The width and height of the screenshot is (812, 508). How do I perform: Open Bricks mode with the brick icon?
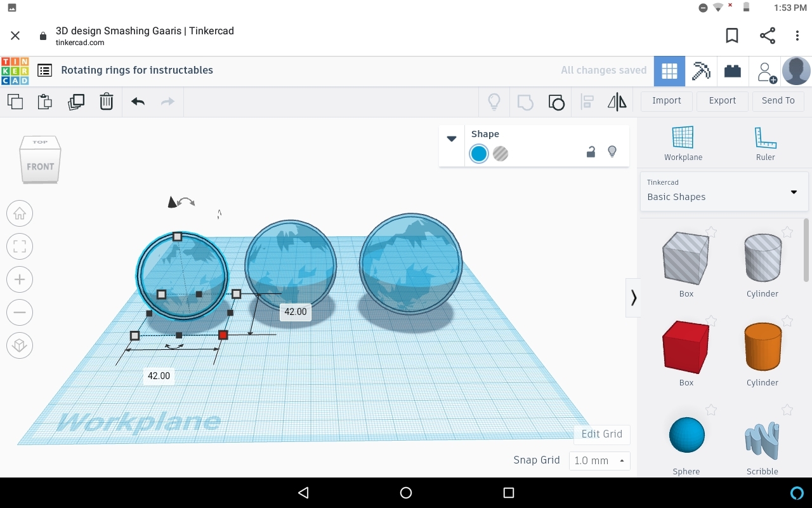click(733, 70)
